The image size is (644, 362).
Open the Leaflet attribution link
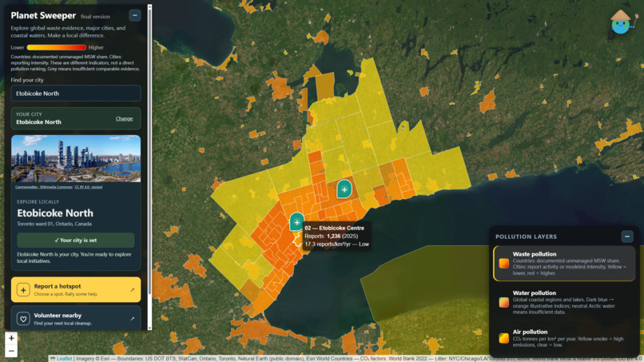(x=62, y=359)
